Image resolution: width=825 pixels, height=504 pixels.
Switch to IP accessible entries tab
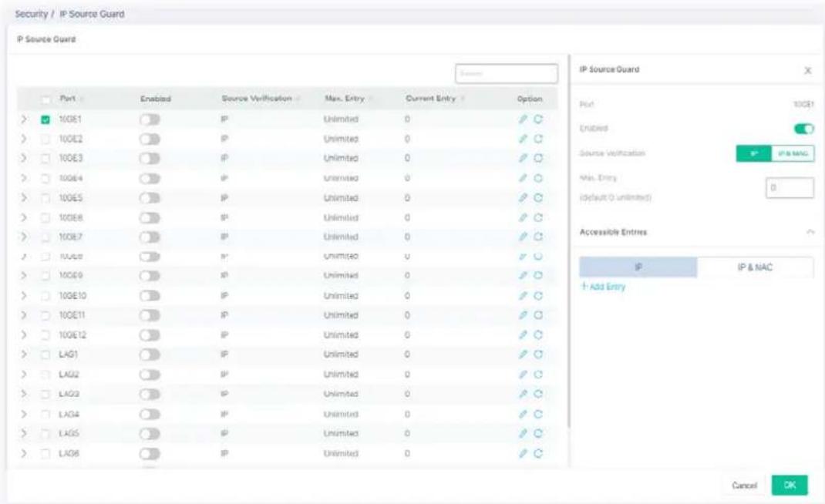(638, 267)
